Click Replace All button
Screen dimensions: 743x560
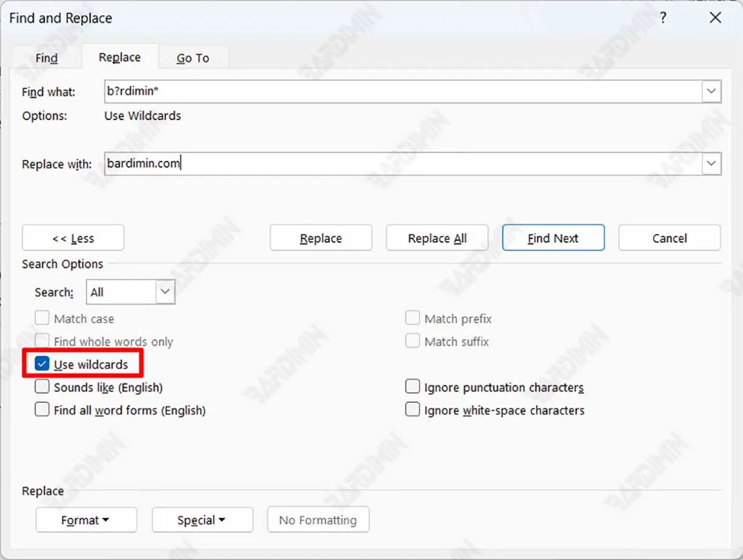[x=437, y=238]
